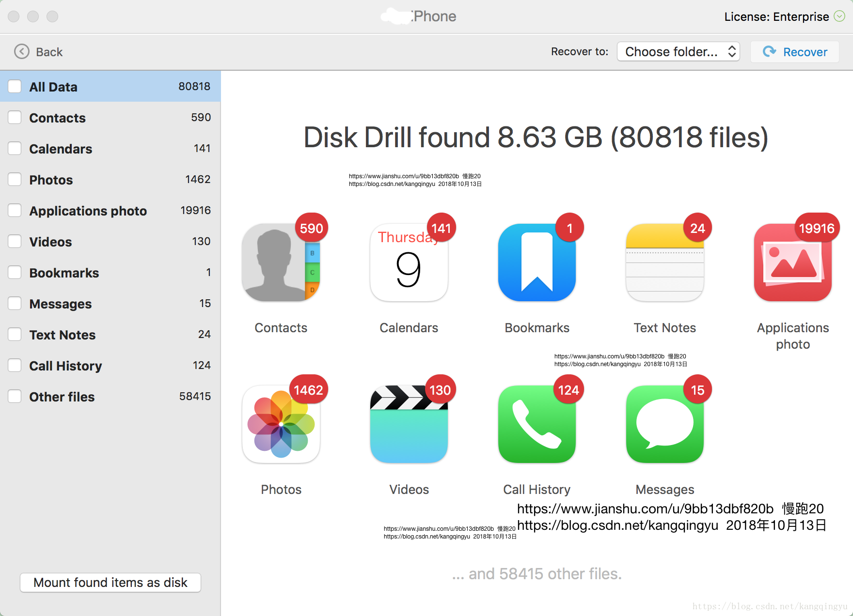Open the Bookmarks category icon
The height and width of the screenshot is (616, 853).
537,262
